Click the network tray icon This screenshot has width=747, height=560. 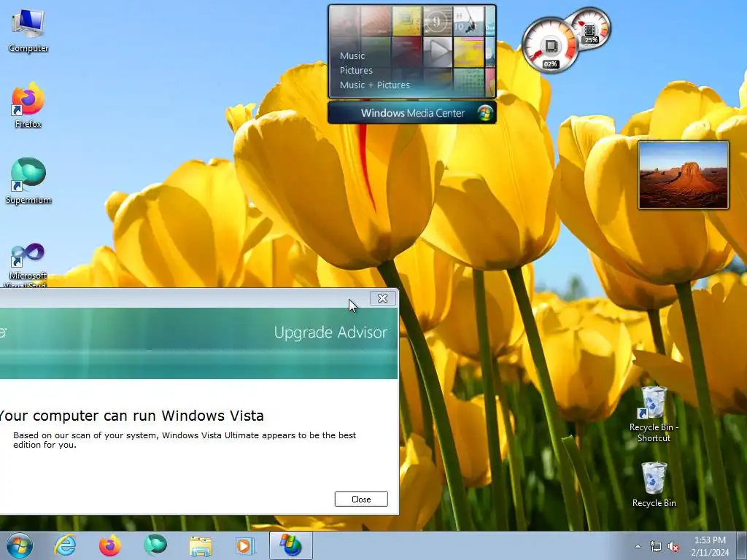pyautogui.click(x=656, y=547)
